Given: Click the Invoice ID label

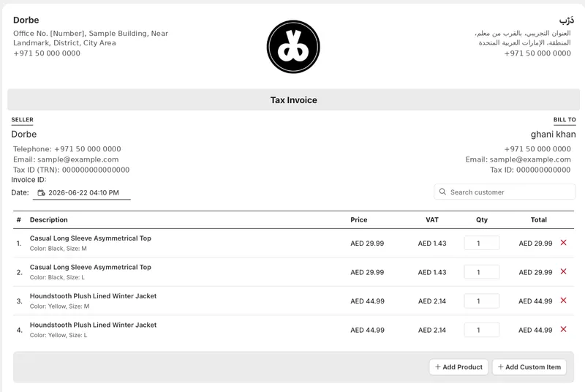Looking at the screenshot, I should [29, 180].
